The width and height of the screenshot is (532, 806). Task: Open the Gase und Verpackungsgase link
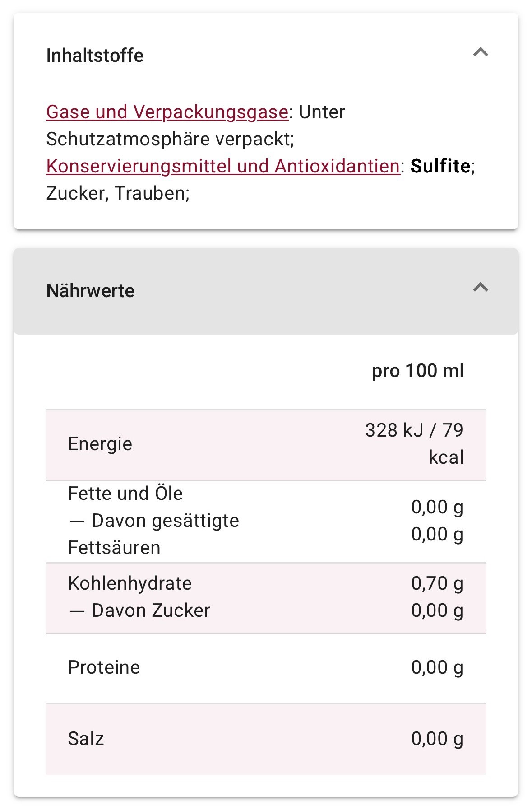[167, 112]
